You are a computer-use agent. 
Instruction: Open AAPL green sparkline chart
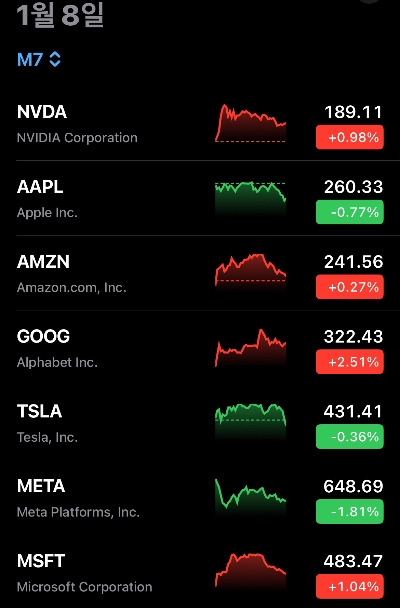(x=250, y=198)
